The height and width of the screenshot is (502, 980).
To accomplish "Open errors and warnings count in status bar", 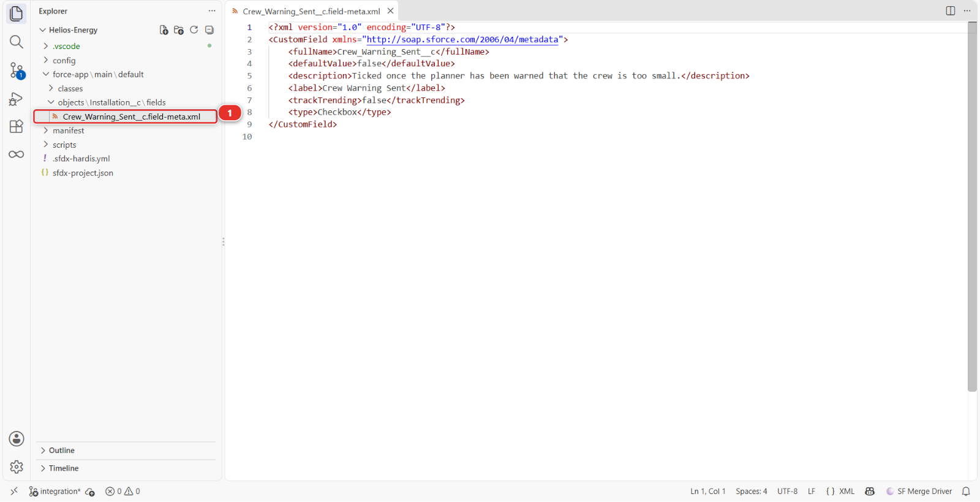I will [x=123, y=492].
